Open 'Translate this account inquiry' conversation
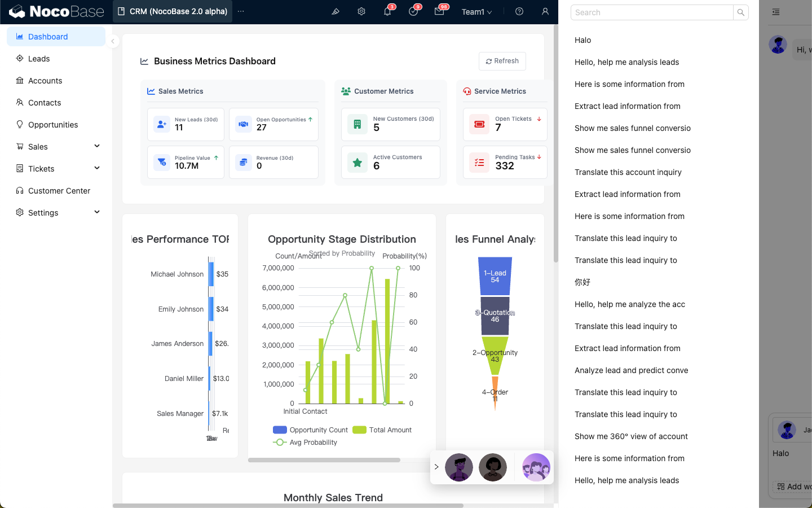The width and height of the screenshot is (812, 508). (628, 172)
